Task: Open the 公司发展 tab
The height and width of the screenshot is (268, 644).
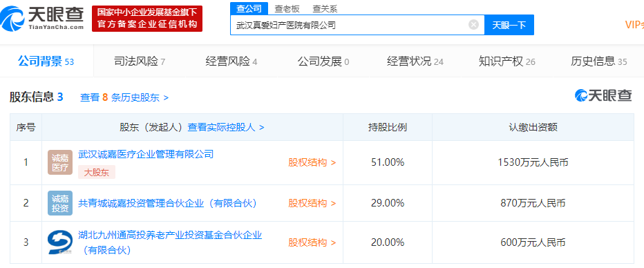Action: 323,61
